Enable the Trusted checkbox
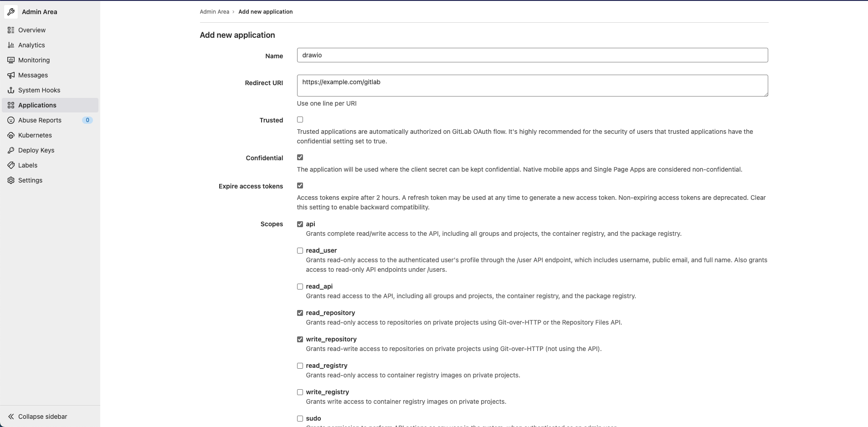 click(300, 120)
